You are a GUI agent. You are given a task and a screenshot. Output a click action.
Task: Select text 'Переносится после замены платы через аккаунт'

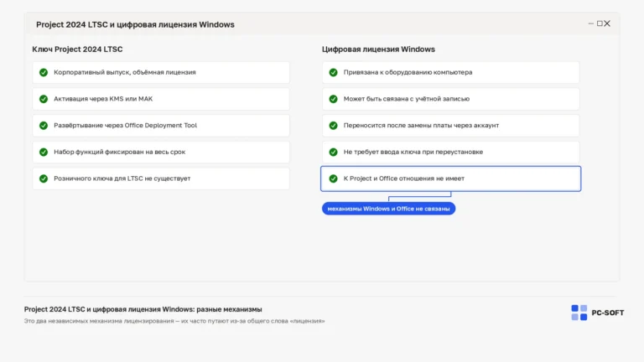[421, 126]
